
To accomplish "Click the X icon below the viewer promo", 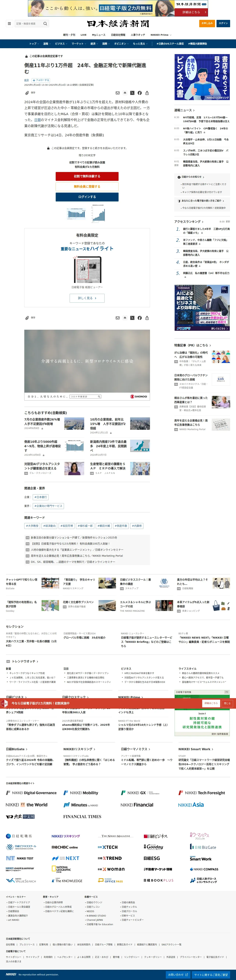I will point(132,318).
